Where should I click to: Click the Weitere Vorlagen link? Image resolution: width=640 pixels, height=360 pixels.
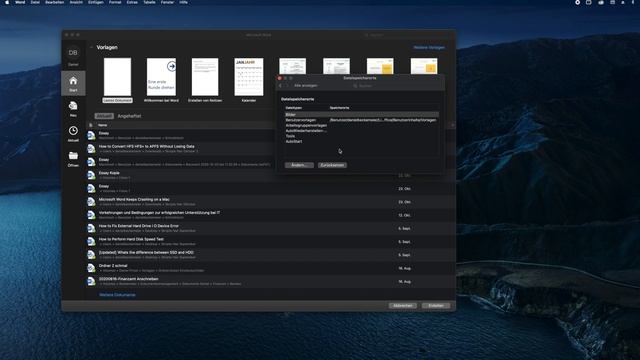coord(429,47)
